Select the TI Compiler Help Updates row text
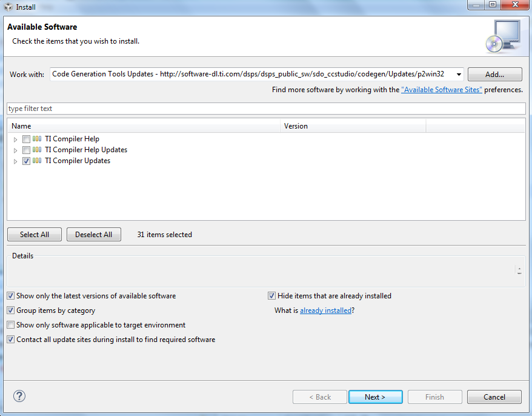The width and height of the screenshot is (532, 416). pyautogui.click(x=86, y=150)
